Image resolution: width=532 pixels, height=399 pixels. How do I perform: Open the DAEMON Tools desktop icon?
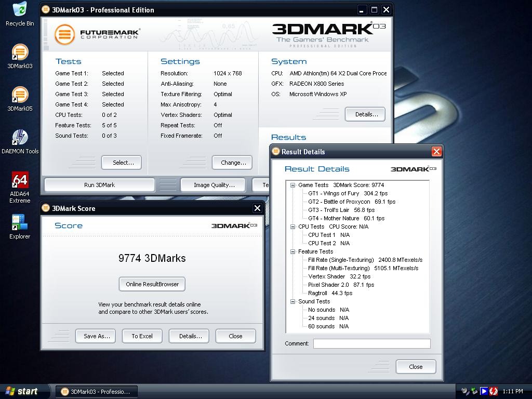pyautogui.click(x=20, y=142)
